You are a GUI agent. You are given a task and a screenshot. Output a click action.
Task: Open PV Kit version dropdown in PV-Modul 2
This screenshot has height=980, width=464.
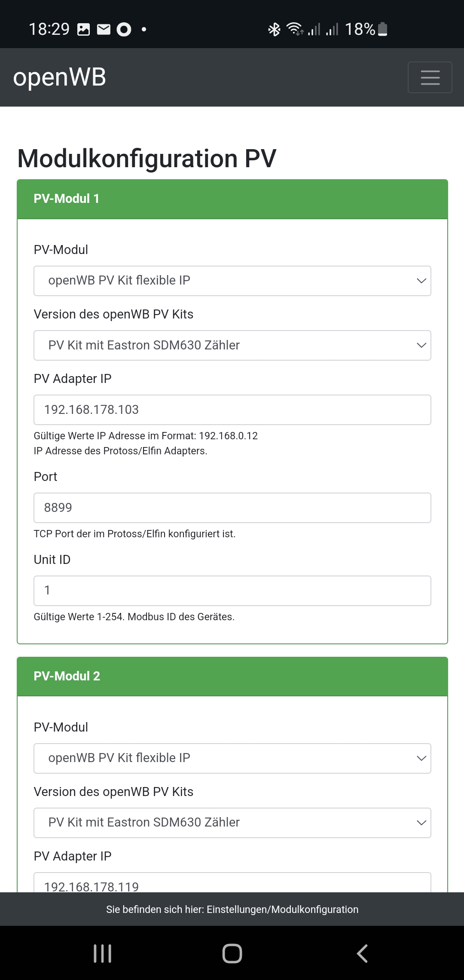click(x=232, y=823)
